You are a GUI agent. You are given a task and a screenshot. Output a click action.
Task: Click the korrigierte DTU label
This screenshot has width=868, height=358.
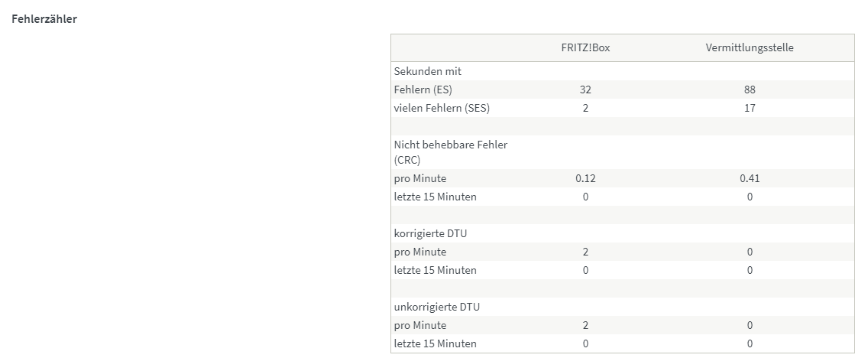[430, 233]
